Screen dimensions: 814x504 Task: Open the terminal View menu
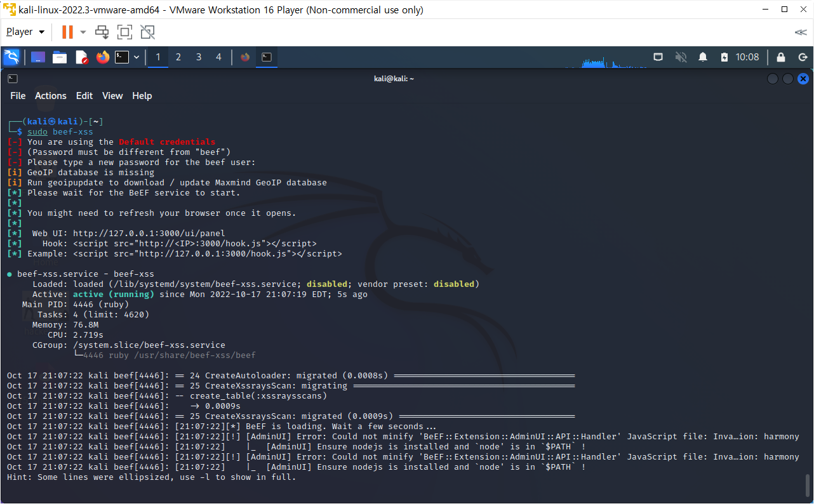(112, 96)
